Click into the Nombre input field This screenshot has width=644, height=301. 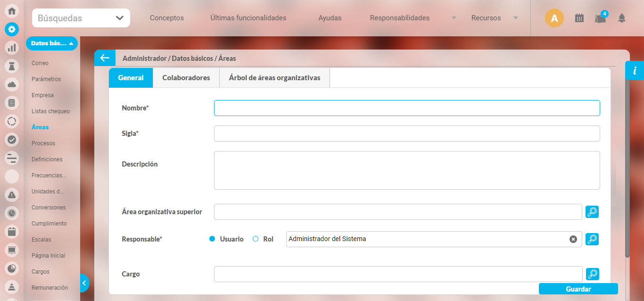point(406,108)
